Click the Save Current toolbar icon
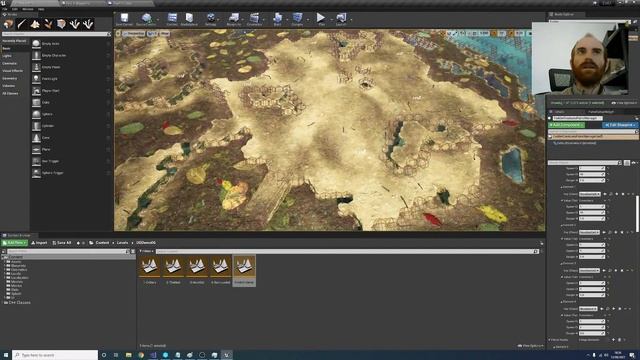Viewport: 640px width, 360px height. tap(124, 18)
